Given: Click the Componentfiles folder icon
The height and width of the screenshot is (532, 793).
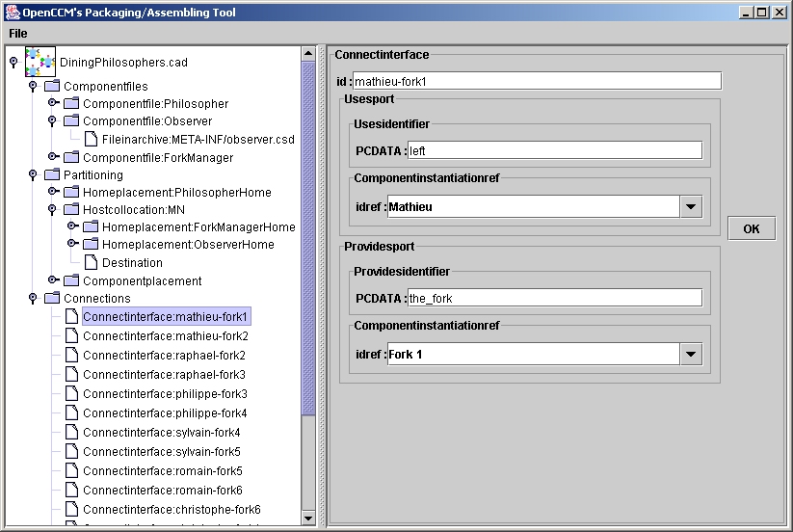Looking at the screenshot, I should click(x=52, y=87).
